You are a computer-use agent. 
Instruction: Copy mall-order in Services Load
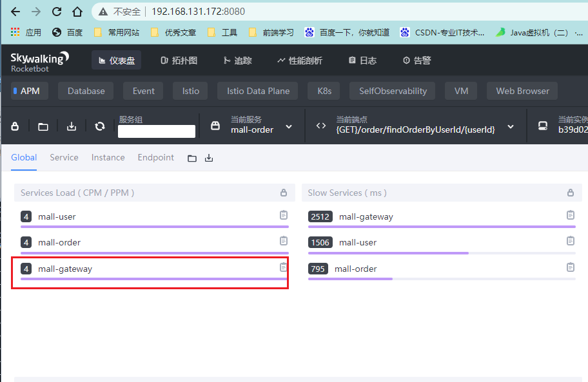(284, 241)
